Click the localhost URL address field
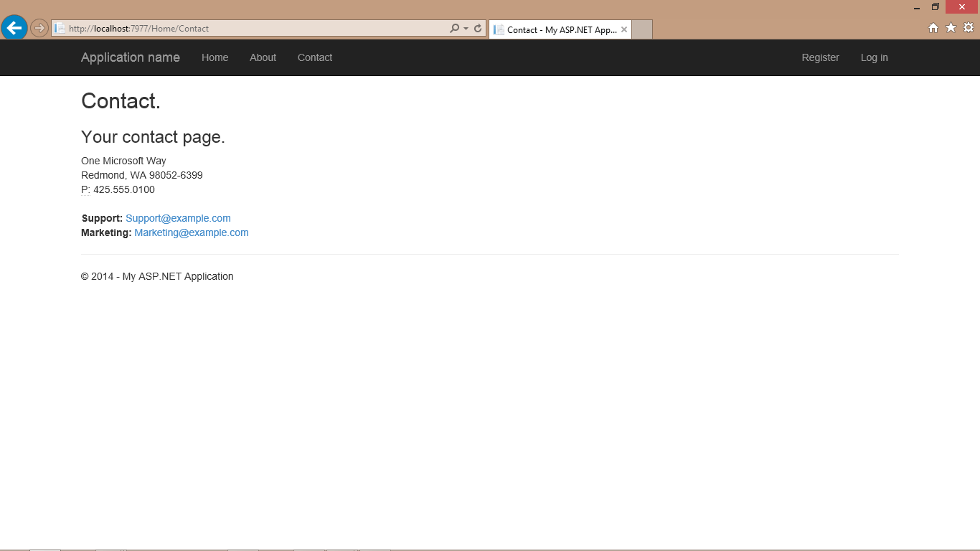This screenshot has height=551, width=980. point(251,29)
